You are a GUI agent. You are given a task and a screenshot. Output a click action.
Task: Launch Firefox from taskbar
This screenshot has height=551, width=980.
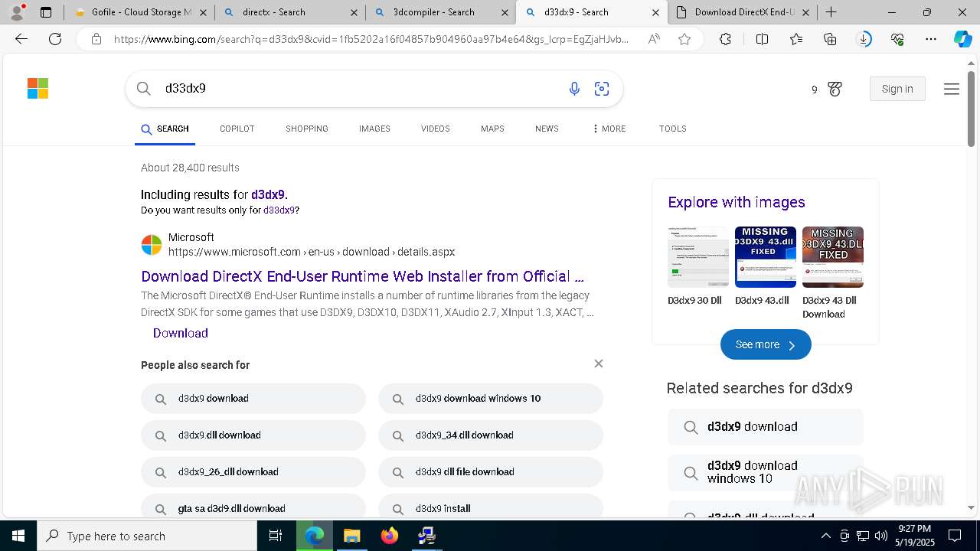(x=390, y=536)
